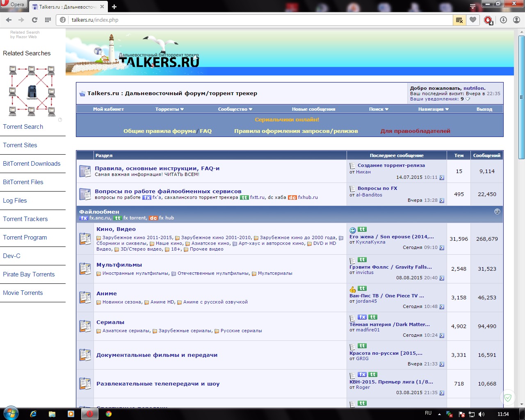Launch Internet Explorer from the taskbar
This screenshot has height=420, width=525.
point(33,414)
